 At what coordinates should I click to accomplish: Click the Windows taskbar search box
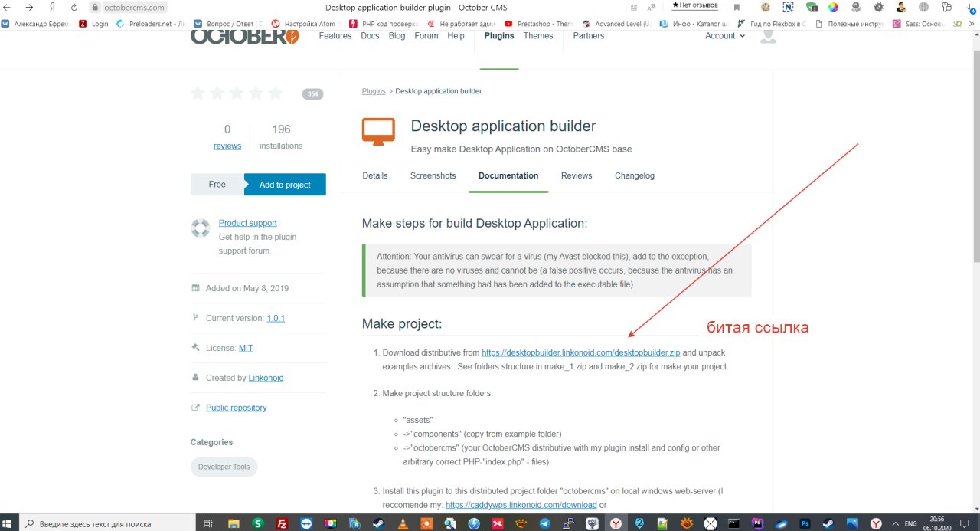click(x=107, y=523)
